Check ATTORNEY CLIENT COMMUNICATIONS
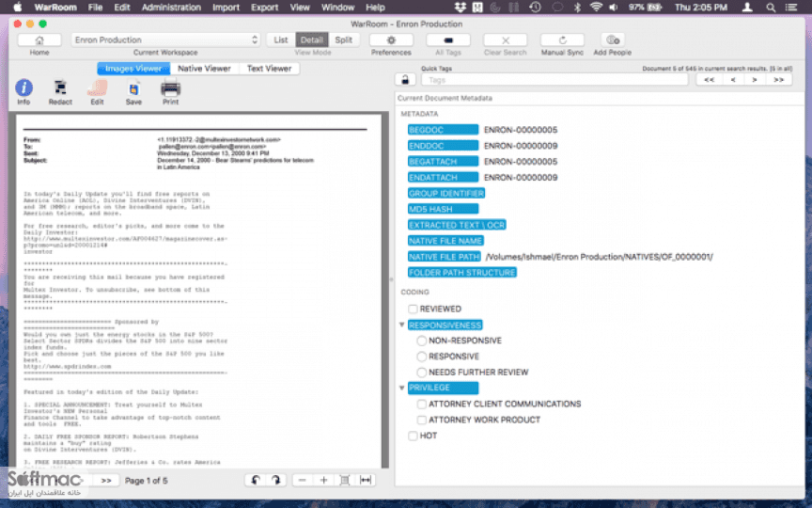The width and height of the screenshot is (812, 508). tap(422, 404)
